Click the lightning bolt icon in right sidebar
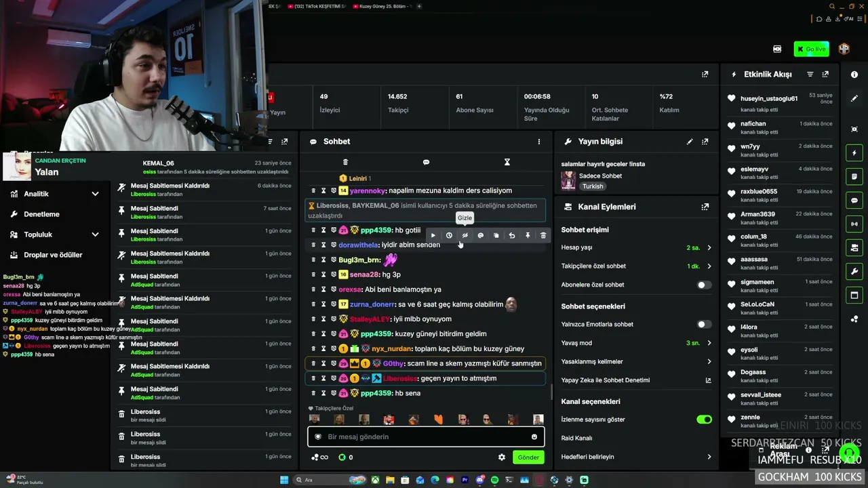 coord(854,153)
